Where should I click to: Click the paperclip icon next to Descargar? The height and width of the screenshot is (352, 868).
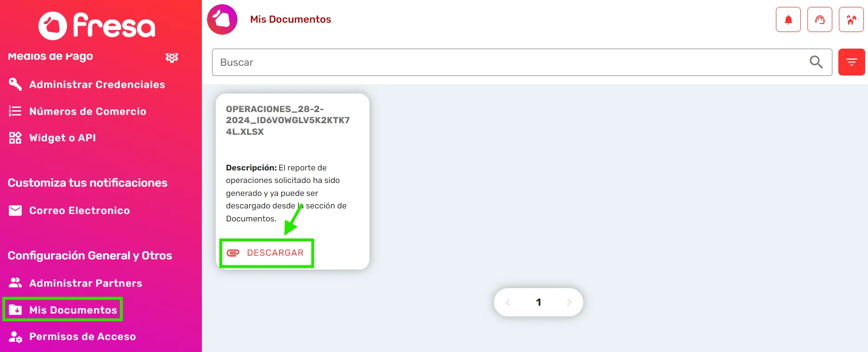[233, 253]
